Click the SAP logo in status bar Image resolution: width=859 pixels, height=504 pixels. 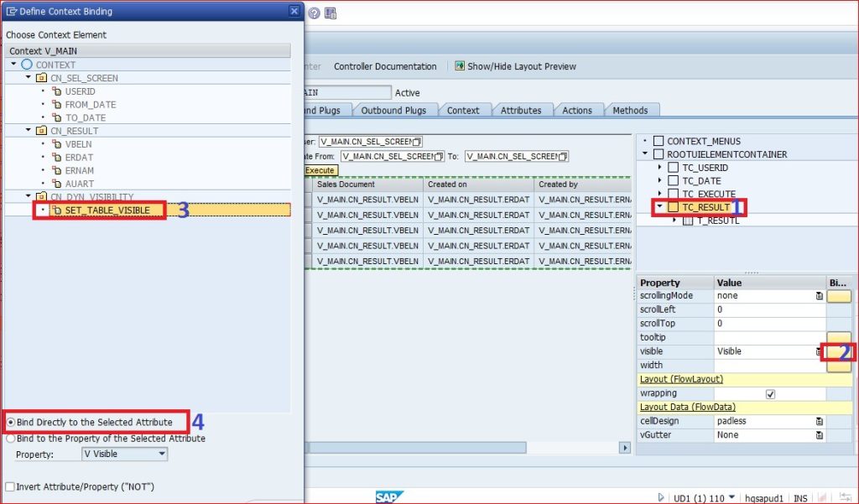point(389,497)
